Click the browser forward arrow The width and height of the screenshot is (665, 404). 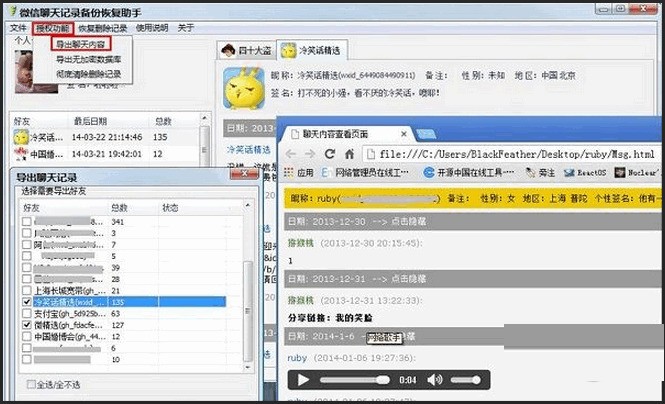pyautogui.click(x=310, y=153)
